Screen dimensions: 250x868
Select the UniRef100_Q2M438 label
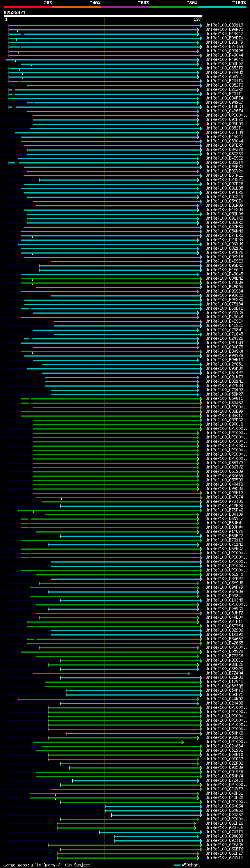coord(224,703)
